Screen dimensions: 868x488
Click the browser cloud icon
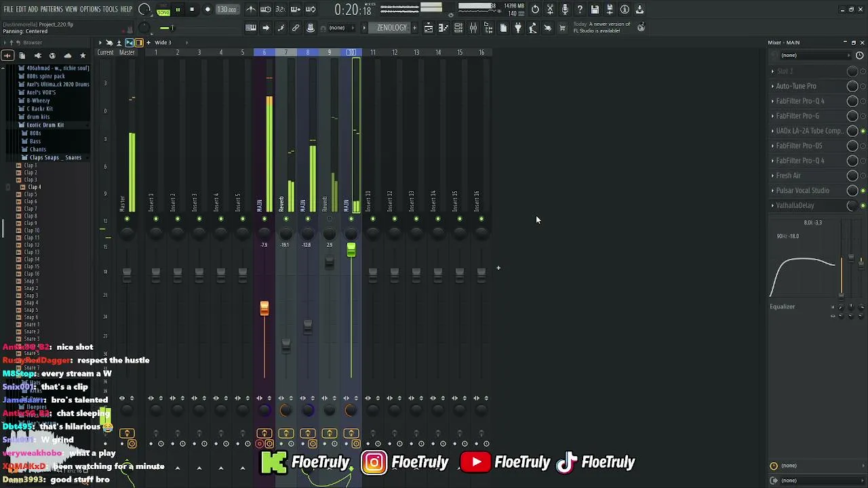point(67,56)
